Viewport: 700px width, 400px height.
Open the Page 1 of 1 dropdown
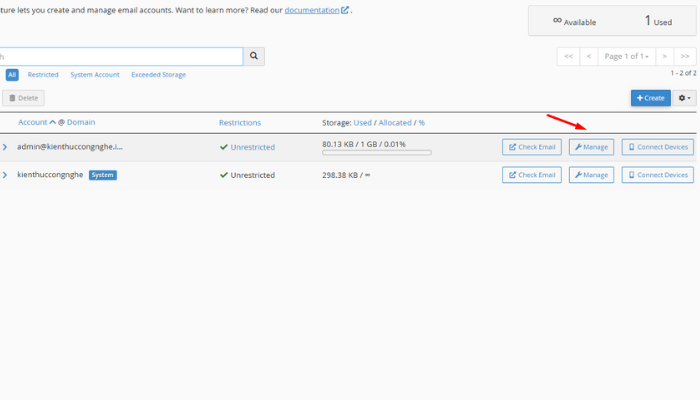627,56
